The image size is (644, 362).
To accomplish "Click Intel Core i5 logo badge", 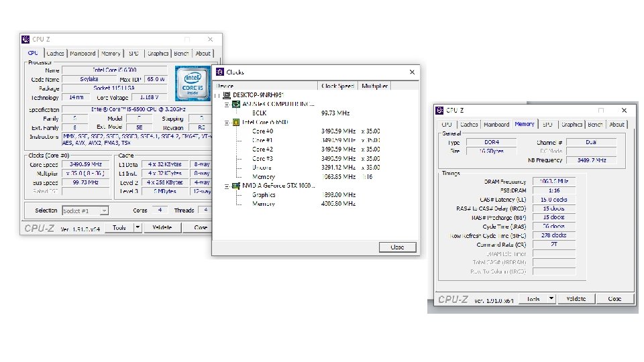I will pyautogui.click(x=193, y=83).
